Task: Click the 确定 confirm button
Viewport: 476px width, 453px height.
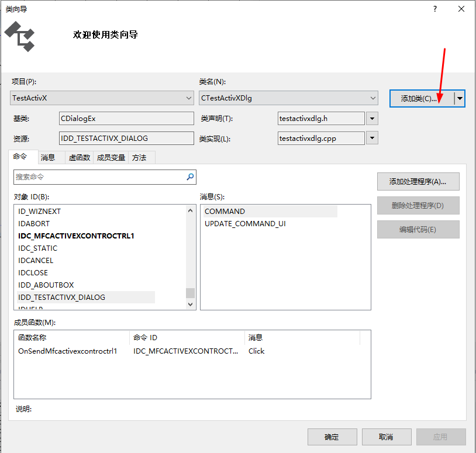Action: click(332, 436)
